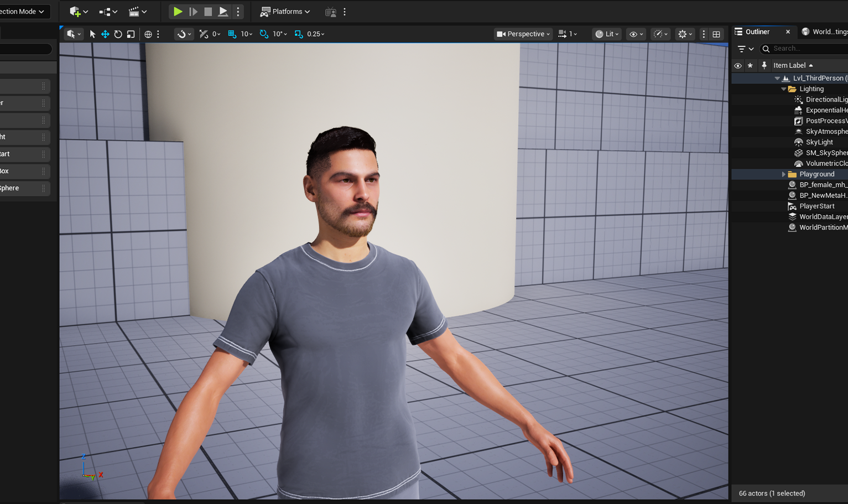
Task: Open the Outliner filter options
Action: click(x=746, y=49)
